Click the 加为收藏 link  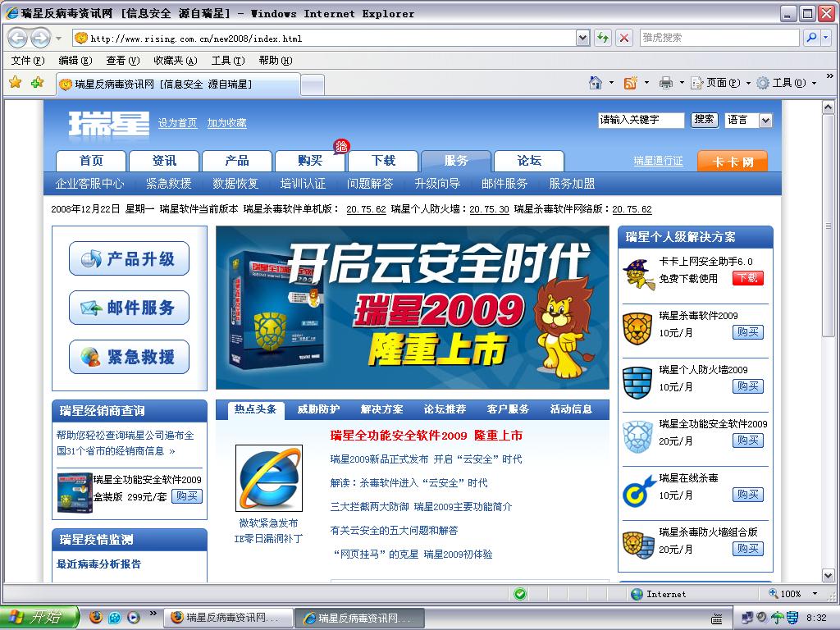[226, 123]
